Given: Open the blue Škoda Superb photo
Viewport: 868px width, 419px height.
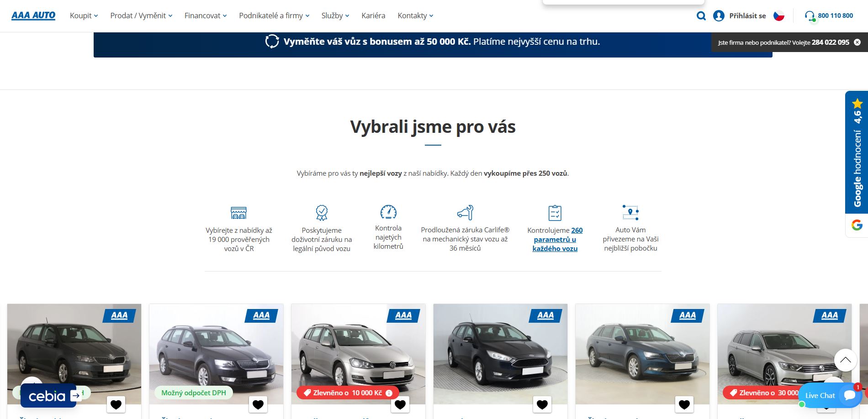Looking at the screenshot, I should [642, 354].
